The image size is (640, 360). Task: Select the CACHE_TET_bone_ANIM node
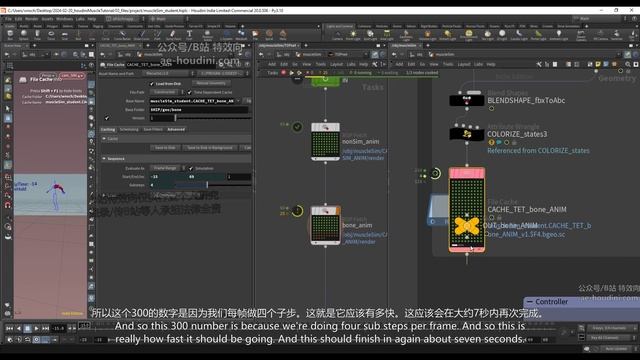[x=467, y=209]
